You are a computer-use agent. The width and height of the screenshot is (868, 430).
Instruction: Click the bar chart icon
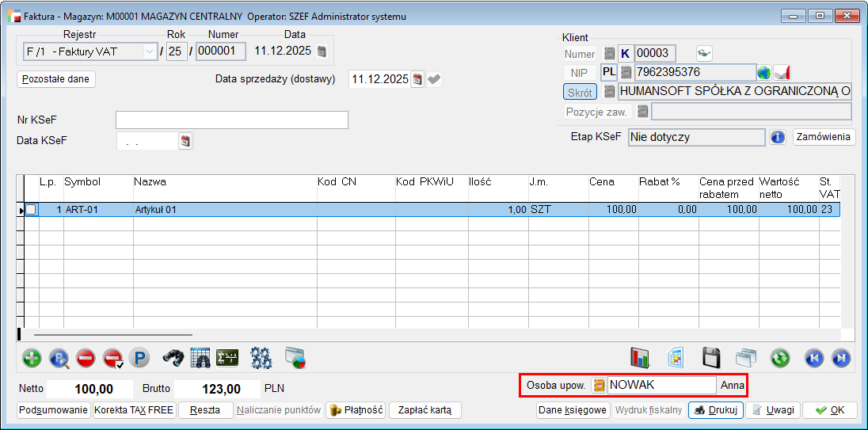click(x=640, y=358)
